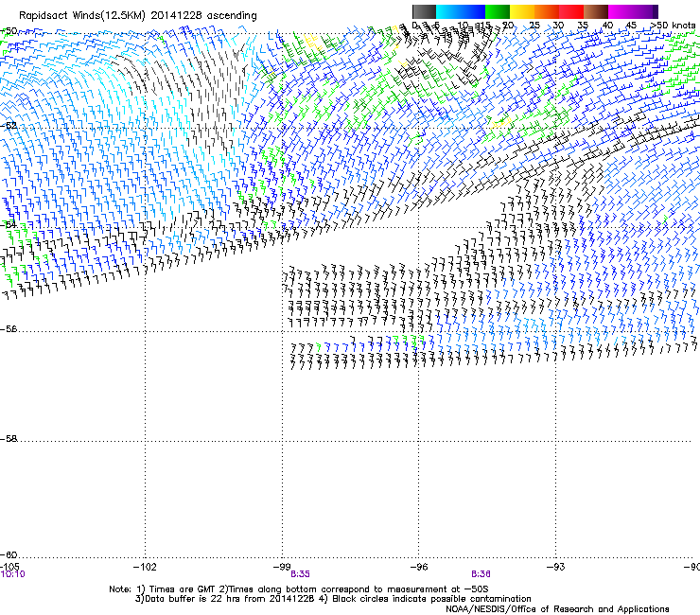Click the title 'Rapidscat Winds(12.5KM) 20141228 ascending'
The height and width of the screenshot is (615, 700).
tap(138, 16)
